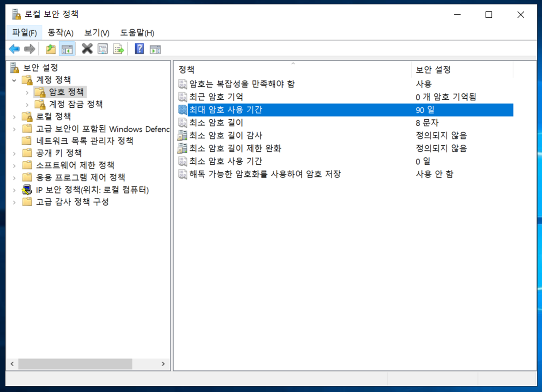Open the 동작(A) menu
The width and height of the screenshot is (542, 392).
click(60, 33)
